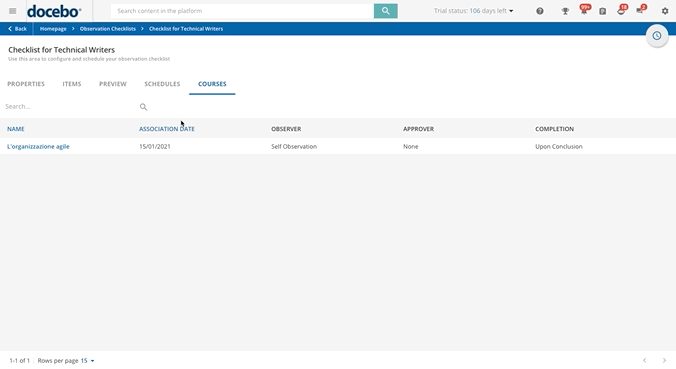Sort by the Name column header

16,129
